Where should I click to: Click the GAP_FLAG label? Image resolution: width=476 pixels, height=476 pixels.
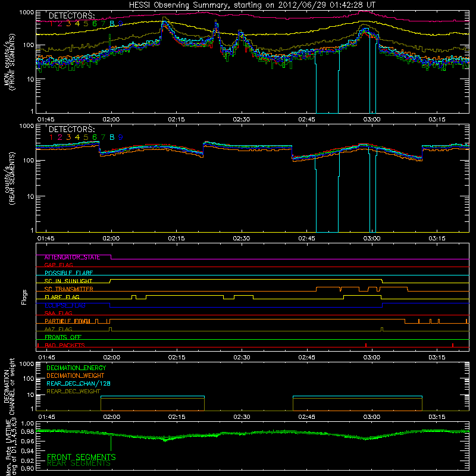58,265
